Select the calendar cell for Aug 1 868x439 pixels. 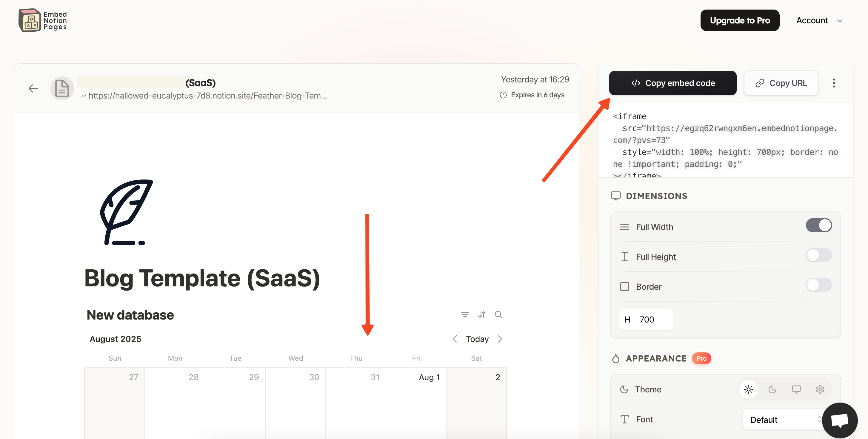[416, 403]
